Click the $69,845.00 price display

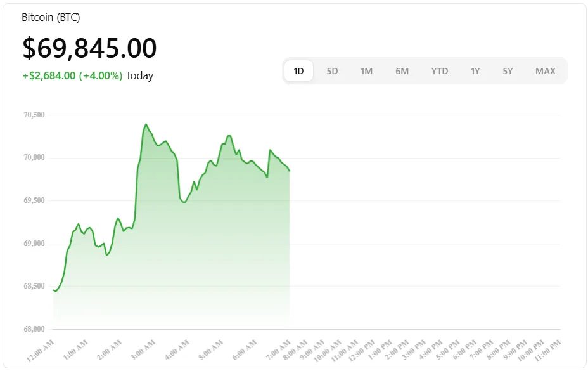[88, 48]
